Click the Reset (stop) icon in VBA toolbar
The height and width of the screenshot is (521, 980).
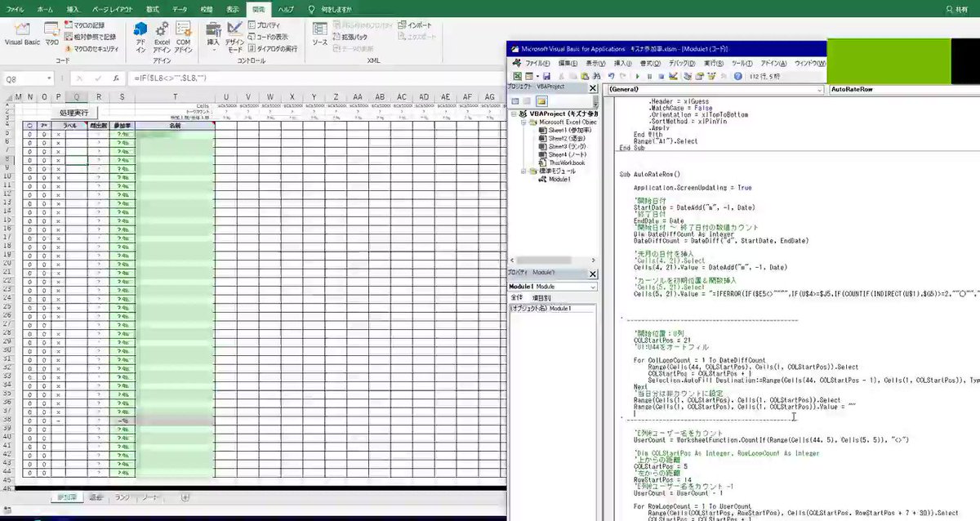[661, 76]
